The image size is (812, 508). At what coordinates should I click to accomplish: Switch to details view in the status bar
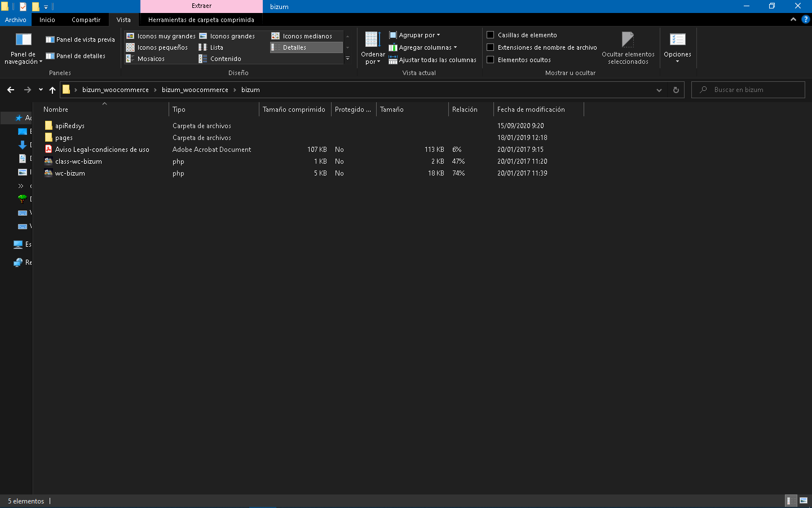(x=791, y=501)
